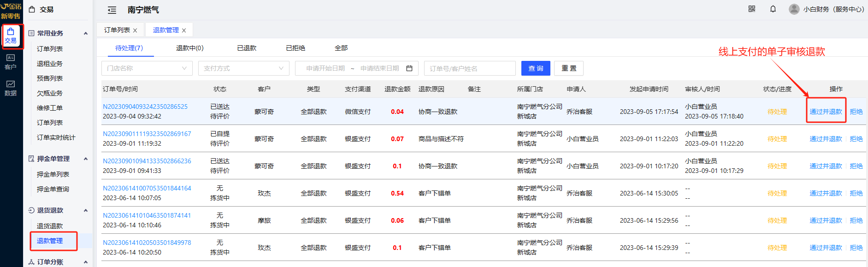This screenshot has width=868, height=267.
Task: Click the 摩旅 customer name
Action: [x=264, y=220]
